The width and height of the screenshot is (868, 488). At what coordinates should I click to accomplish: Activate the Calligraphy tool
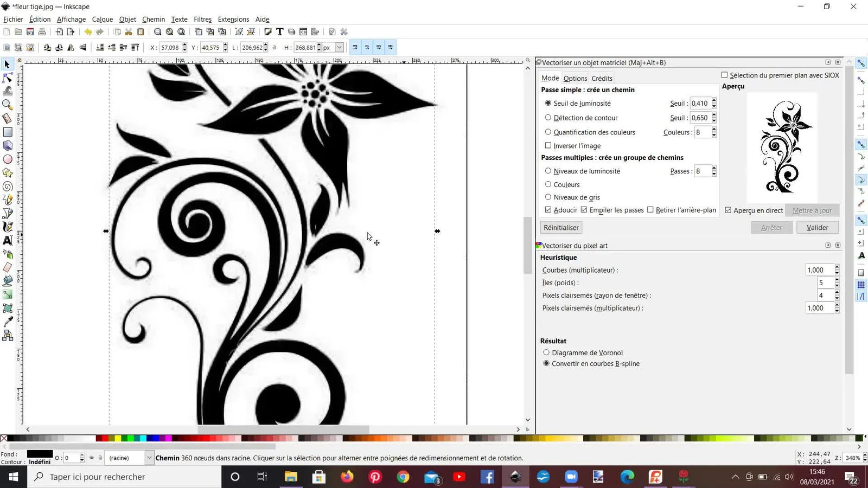[8, 227]
